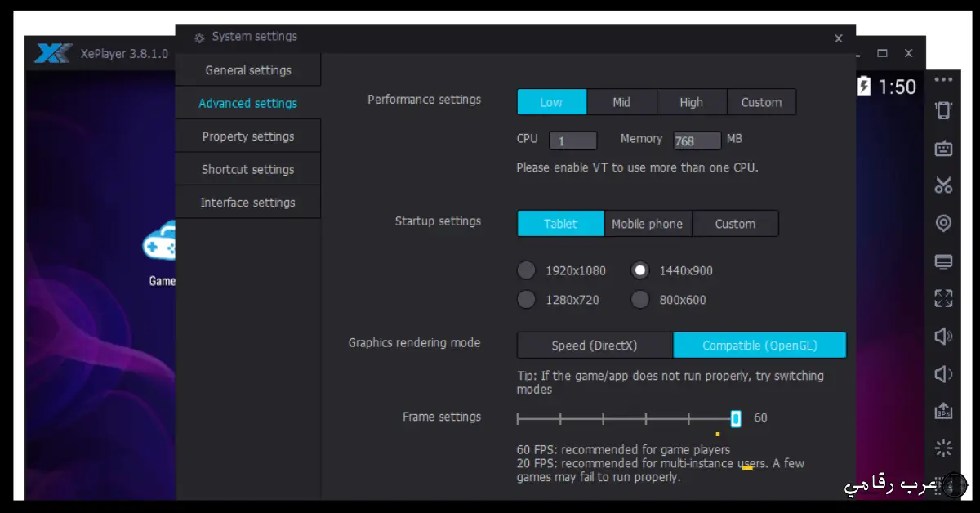Select Mobile phone startup mode
Screen dimensions: 980x513
pos(648,224)
